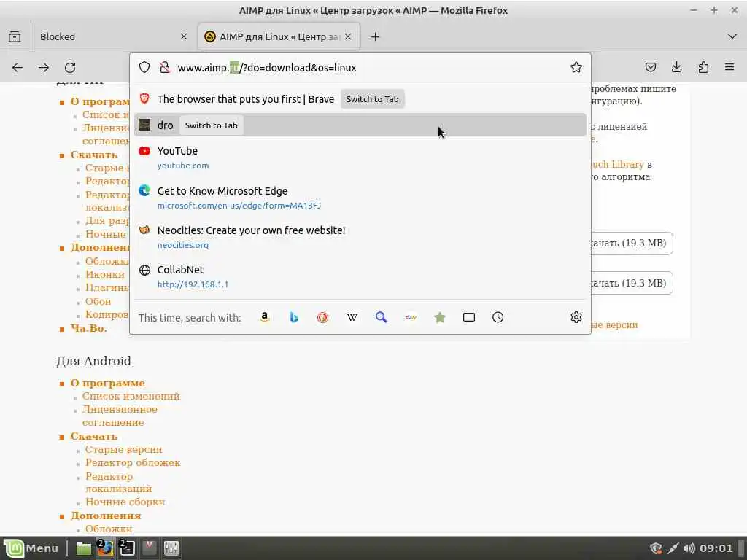Open the Extensions puzzle icon
The height and width of the screenshot is (560, 747).
click(703, 67)
